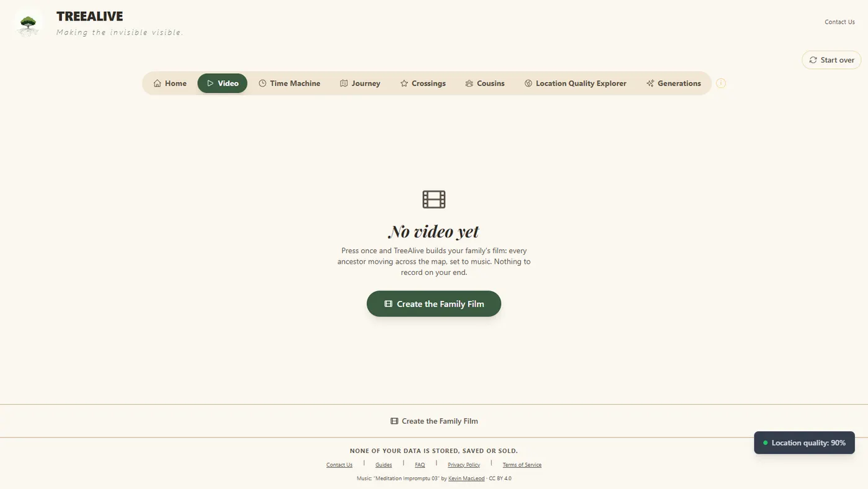Click the bottom bar Create the Family Film
This screenshot has height=489, width=868.
(434, 421)
